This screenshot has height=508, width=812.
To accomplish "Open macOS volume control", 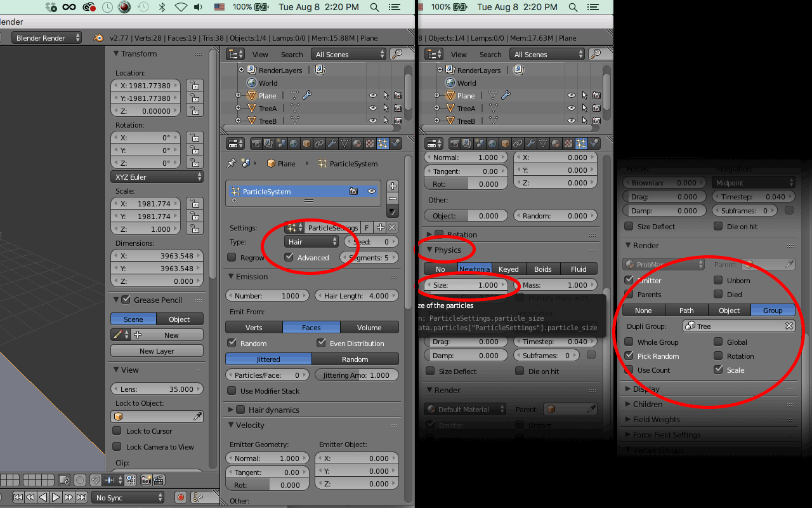I will (x=199, y=7).
